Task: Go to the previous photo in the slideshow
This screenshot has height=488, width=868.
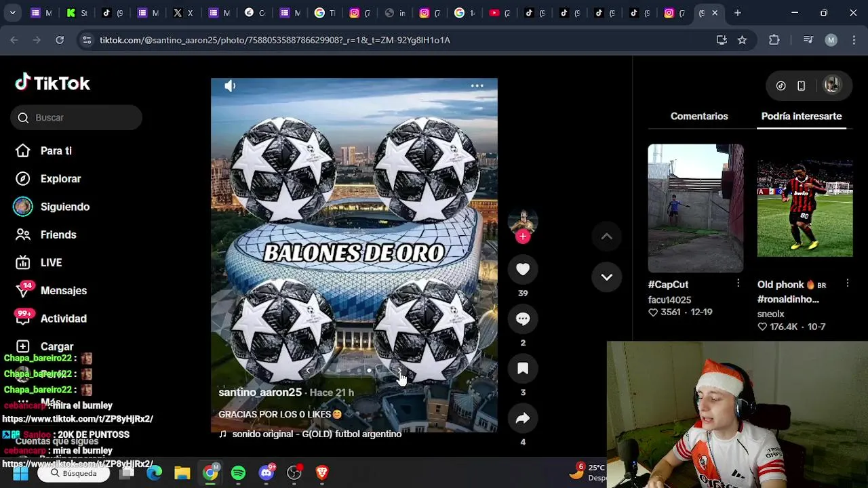Action: click(308, 371)
